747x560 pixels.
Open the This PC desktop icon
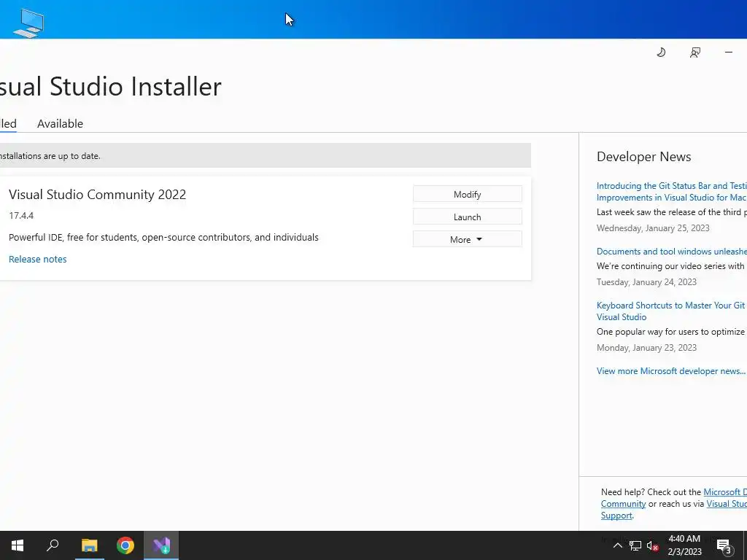pos(28,23)
